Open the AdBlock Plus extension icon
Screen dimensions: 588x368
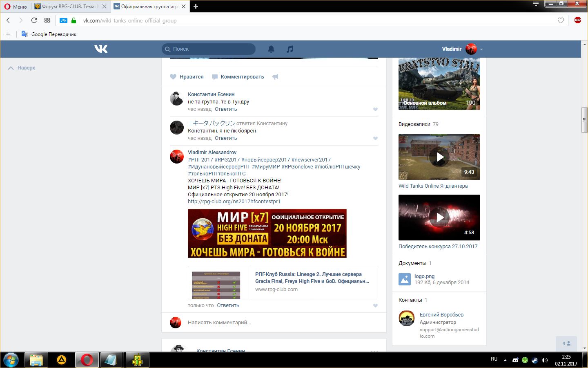point(577,20)
